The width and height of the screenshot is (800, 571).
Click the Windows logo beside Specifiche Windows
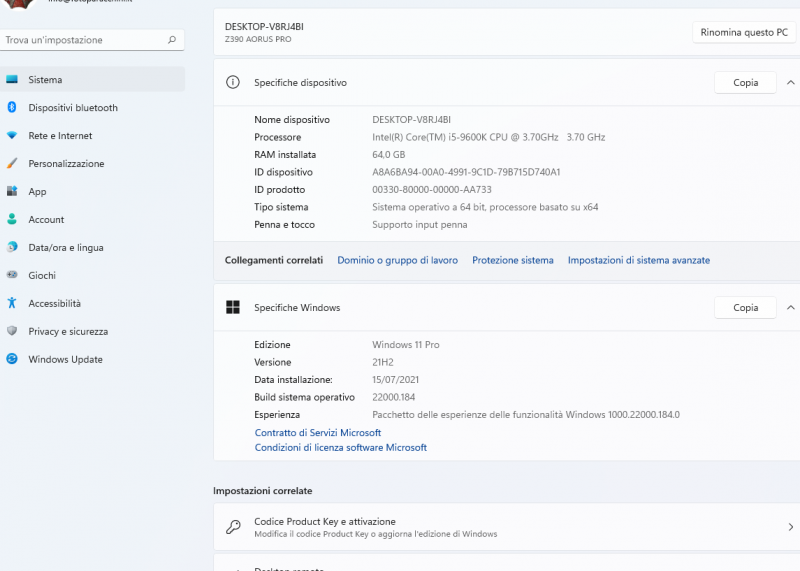click(233, 307)
